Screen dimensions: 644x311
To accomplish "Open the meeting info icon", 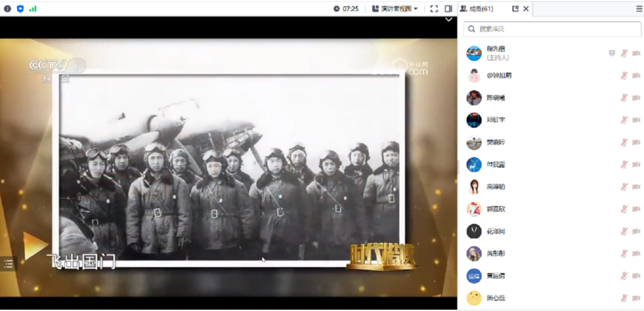I will point(8,8).
